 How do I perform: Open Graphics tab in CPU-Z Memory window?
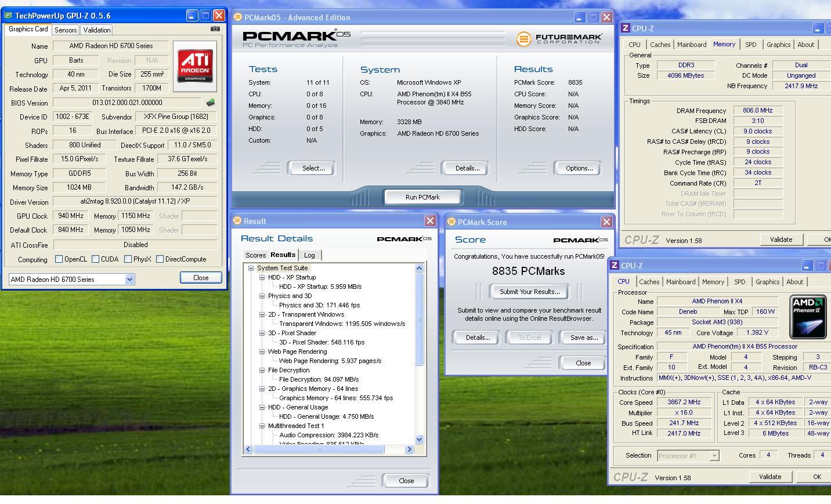778,45
